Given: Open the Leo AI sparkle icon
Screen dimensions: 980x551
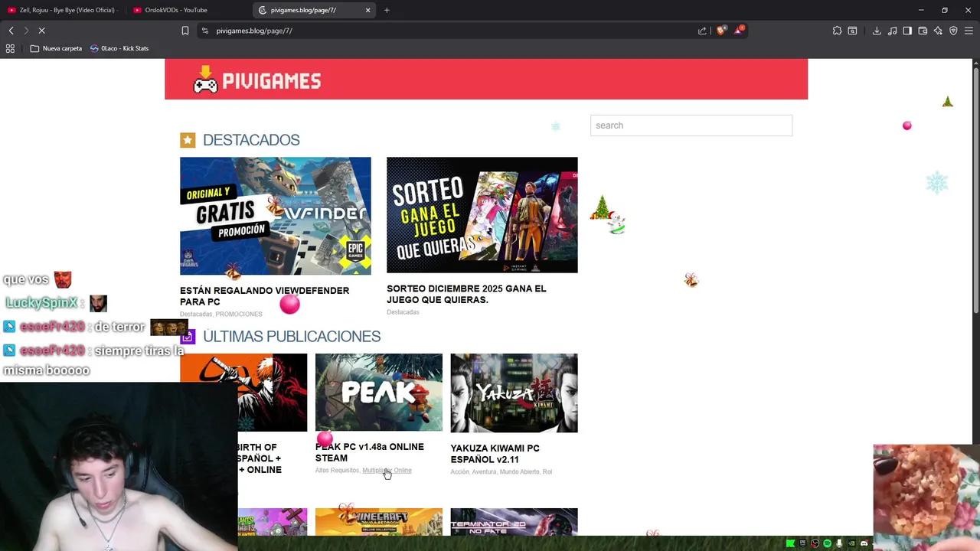Looking at the screenshot, I should point(938,31).
